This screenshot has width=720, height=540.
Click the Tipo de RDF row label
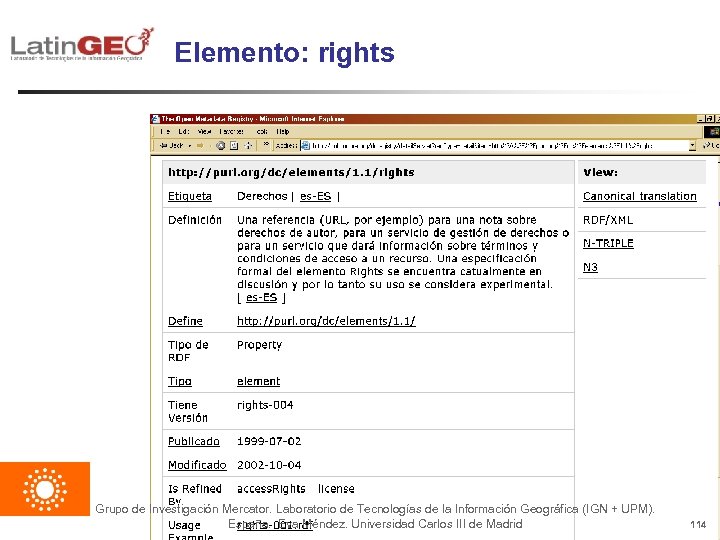(x=188, y=351)
